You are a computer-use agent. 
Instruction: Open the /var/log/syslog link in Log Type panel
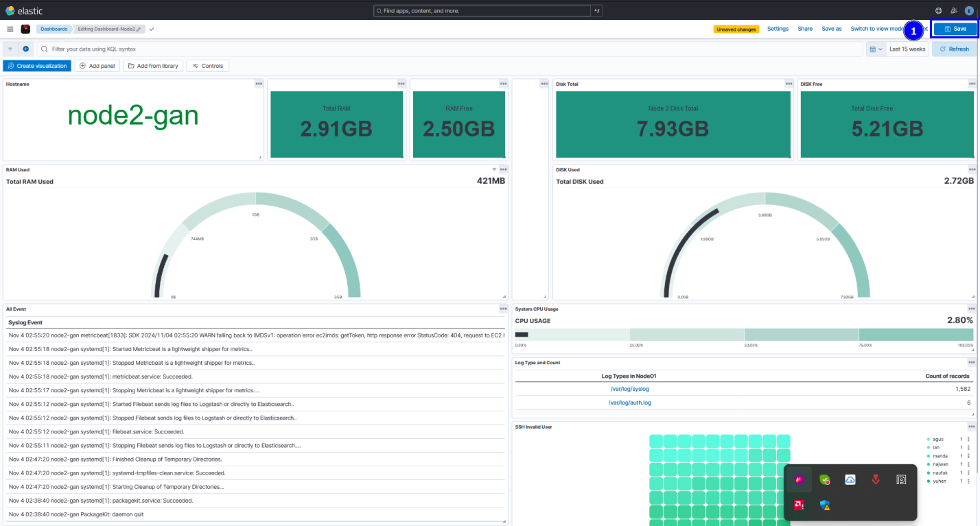pos(629,389)
